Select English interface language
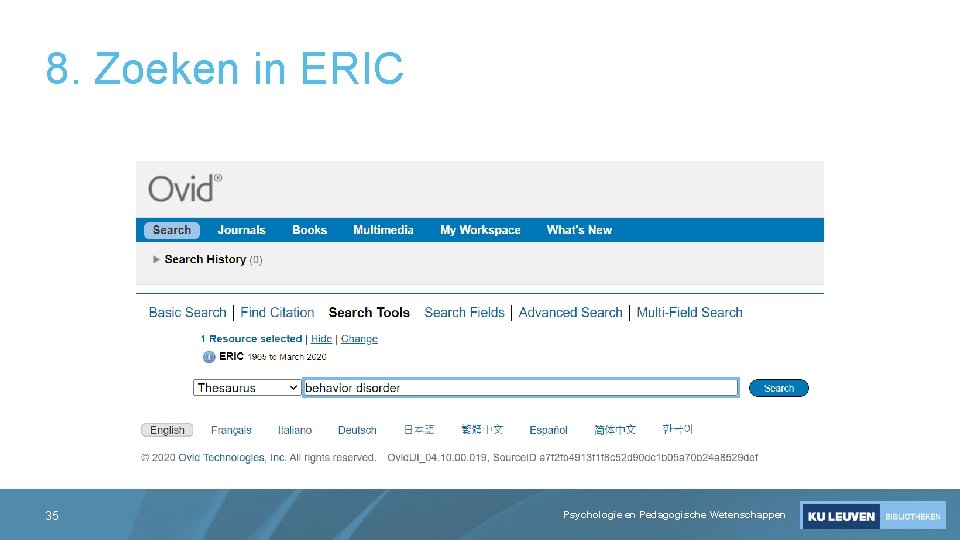 pos(167,430)
